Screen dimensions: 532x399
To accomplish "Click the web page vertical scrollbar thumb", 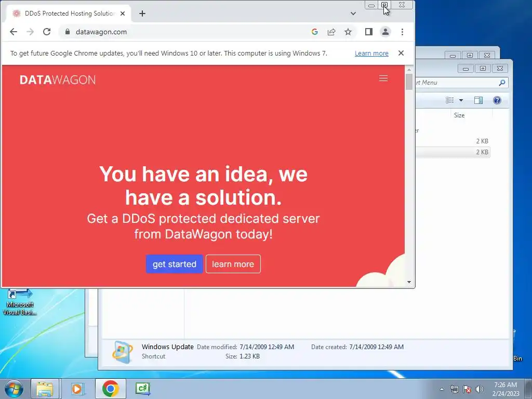I will (x=409, y=82).
